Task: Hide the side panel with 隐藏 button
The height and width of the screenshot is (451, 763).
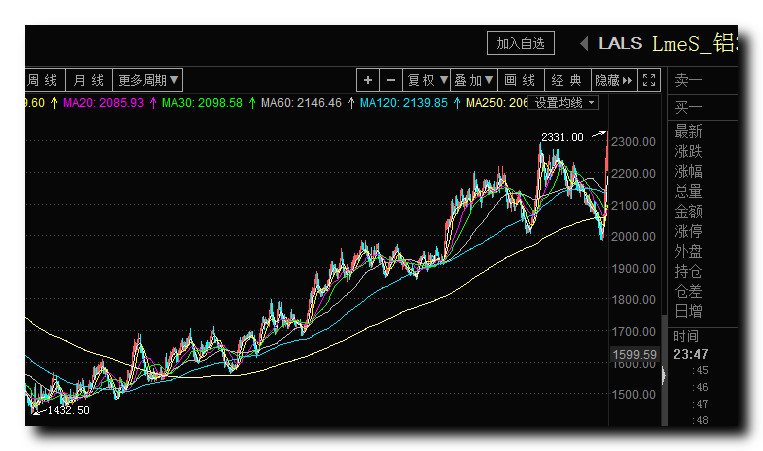Action: pyautogui.click(x=613, y=80)
